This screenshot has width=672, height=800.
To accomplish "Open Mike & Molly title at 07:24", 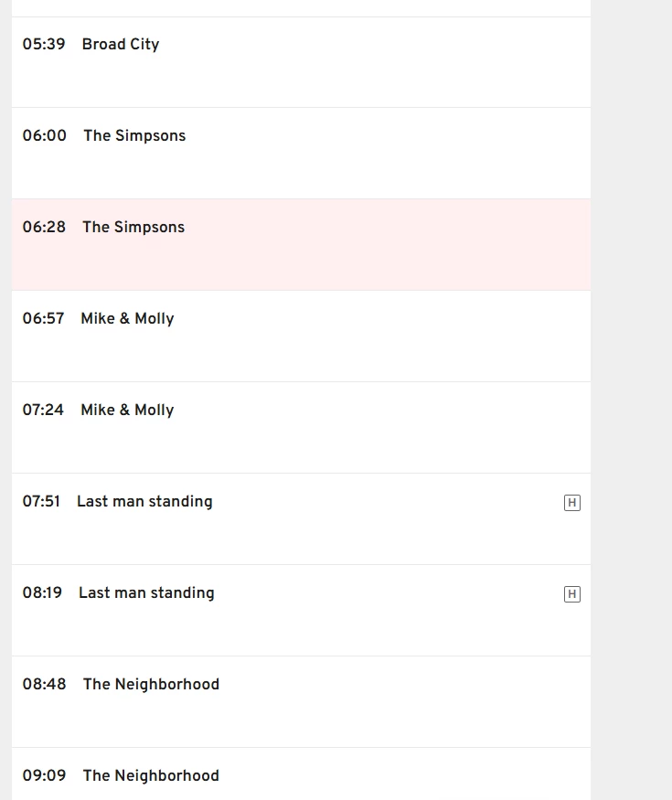I will [x=127, y=410].
